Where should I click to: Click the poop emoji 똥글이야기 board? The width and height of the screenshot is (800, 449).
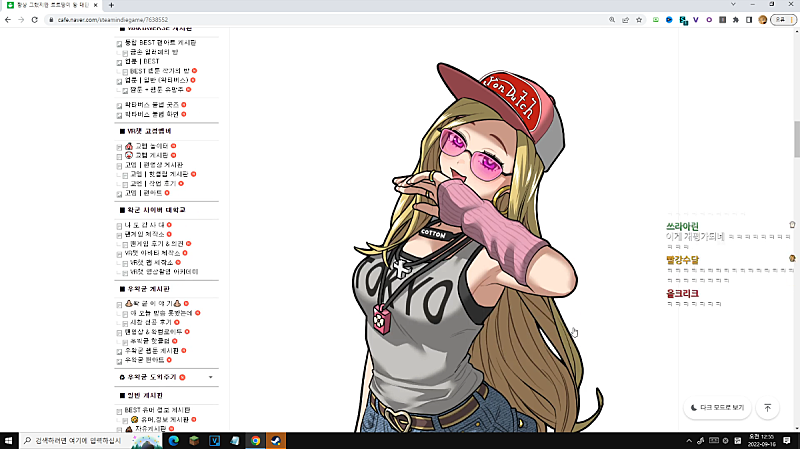point(153,304)
